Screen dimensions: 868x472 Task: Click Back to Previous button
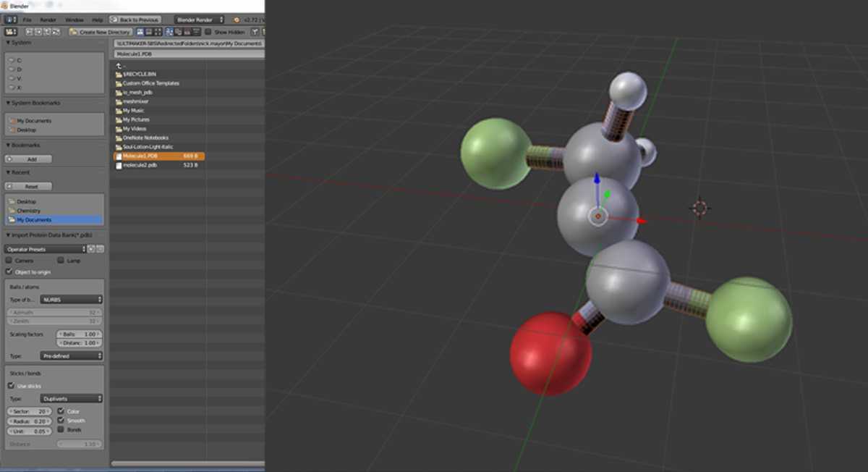(135, 20)
